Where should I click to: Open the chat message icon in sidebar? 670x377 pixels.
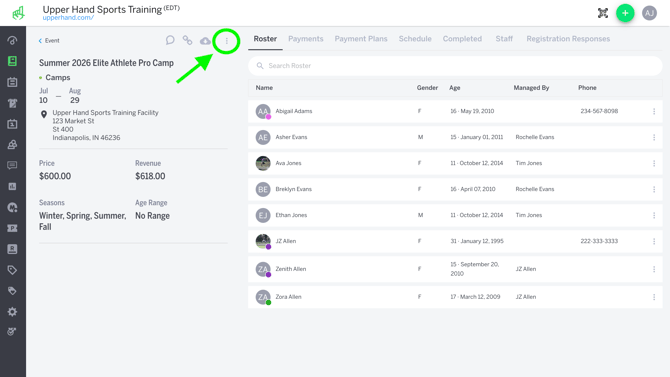coord(12,165)
